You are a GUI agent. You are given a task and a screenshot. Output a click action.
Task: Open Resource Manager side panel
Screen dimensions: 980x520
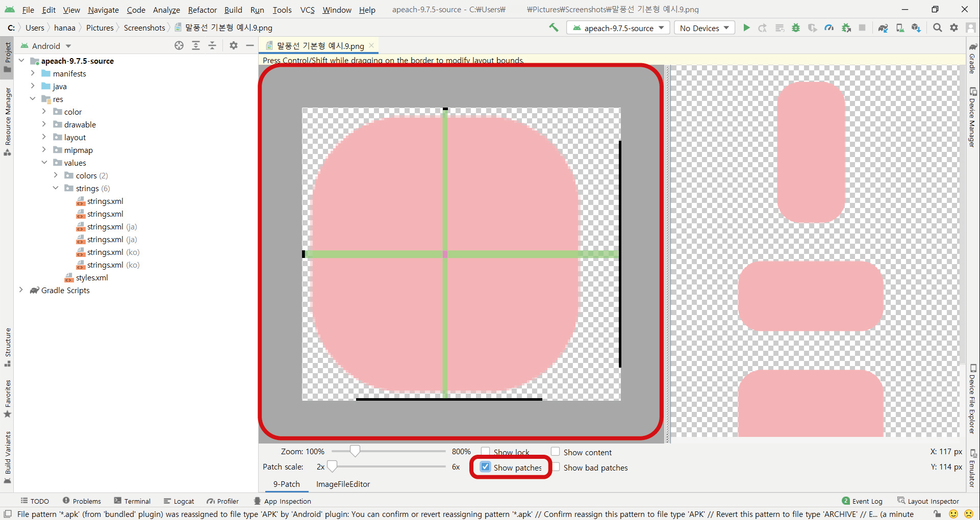coord(7,121)
